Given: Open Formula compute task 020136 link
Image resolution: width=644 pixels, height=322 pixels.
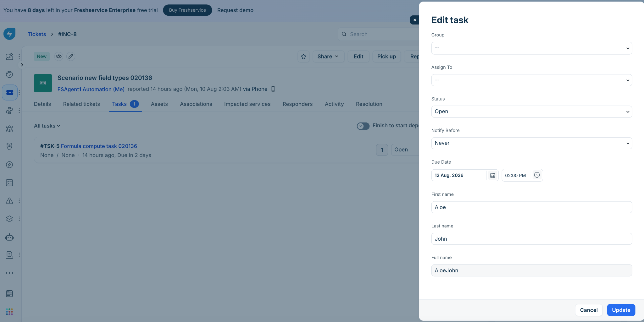Looking at the screenshot, I should [99, 146].
